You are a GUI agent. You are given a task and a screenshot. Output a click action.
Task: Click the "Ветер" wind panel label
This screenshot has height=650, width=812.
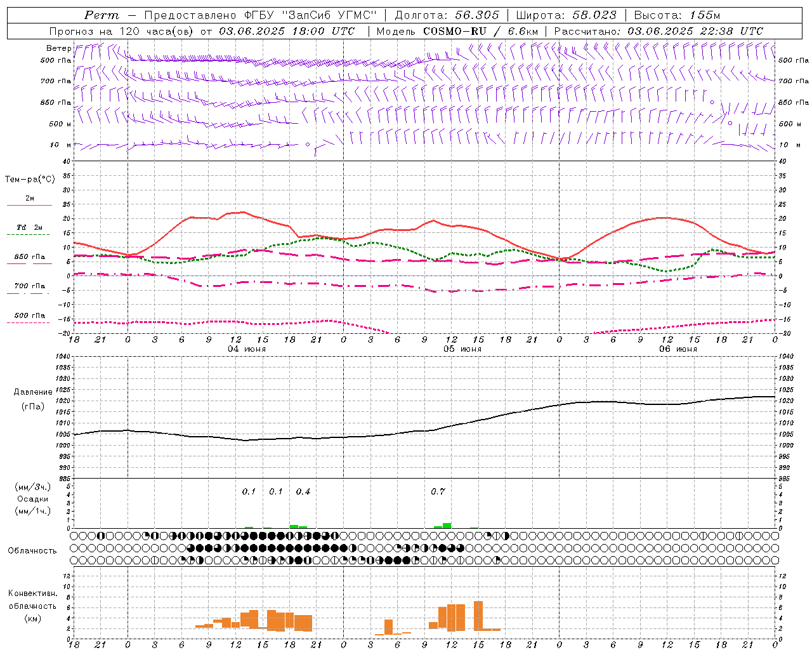click(58, 48)
